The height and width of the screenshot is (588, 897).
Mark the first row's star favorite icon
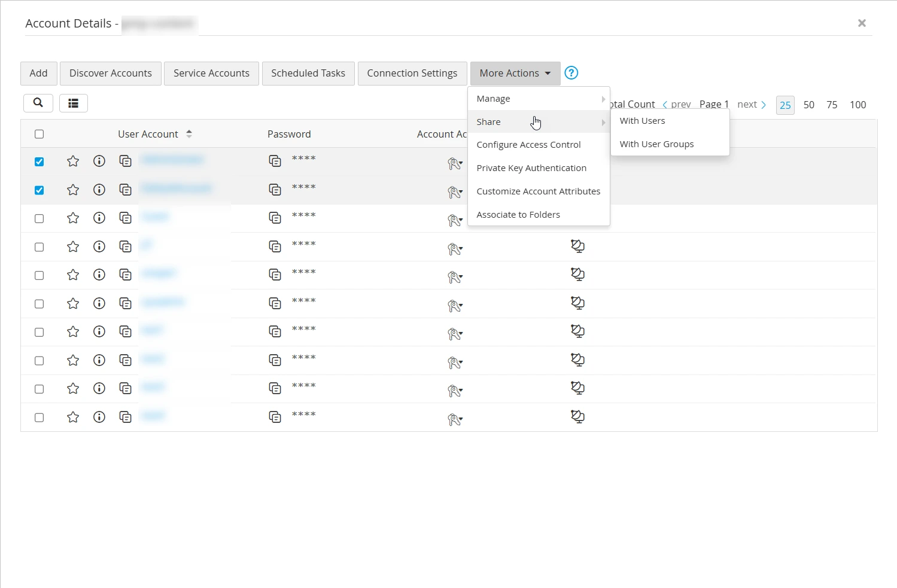[73, 162]
